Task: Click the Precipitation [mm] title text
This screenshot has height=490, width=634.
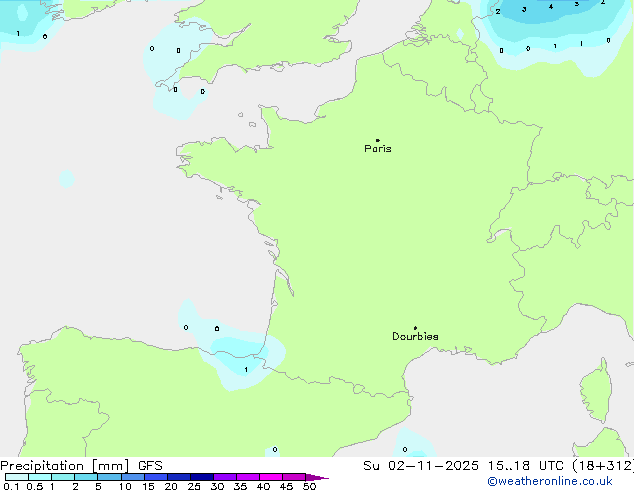Action: coord(65,466)
